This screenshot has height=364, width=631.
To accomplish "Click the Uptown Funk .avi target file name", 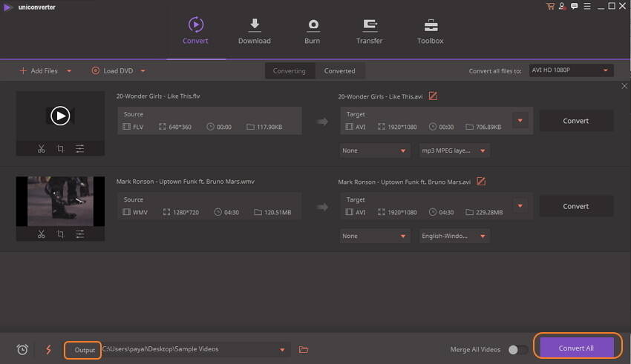I will (404, 182).
